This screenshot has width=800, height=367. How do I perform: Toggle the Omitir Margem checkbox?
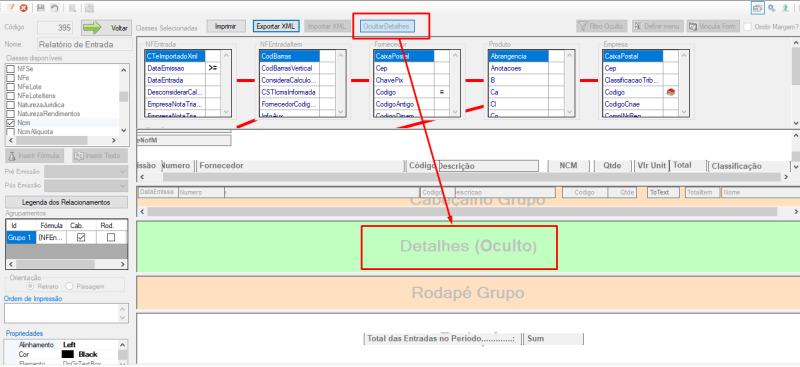click(748, 27)
